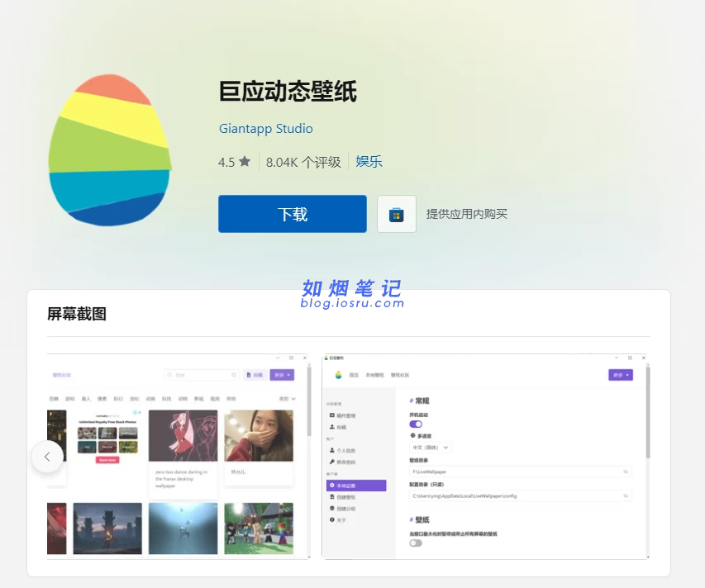
Task: Switch to the 本地壁纸 tab
Action: tap(374, 375)
